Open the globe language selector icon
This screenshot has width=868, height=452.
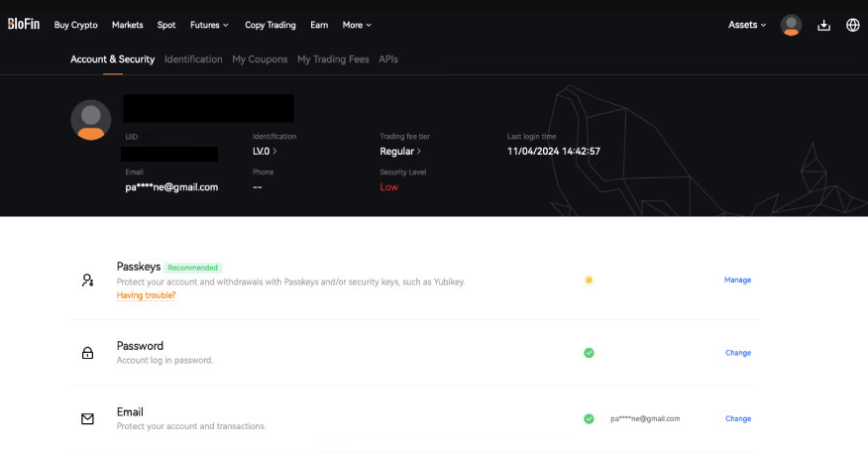(853, 25)
